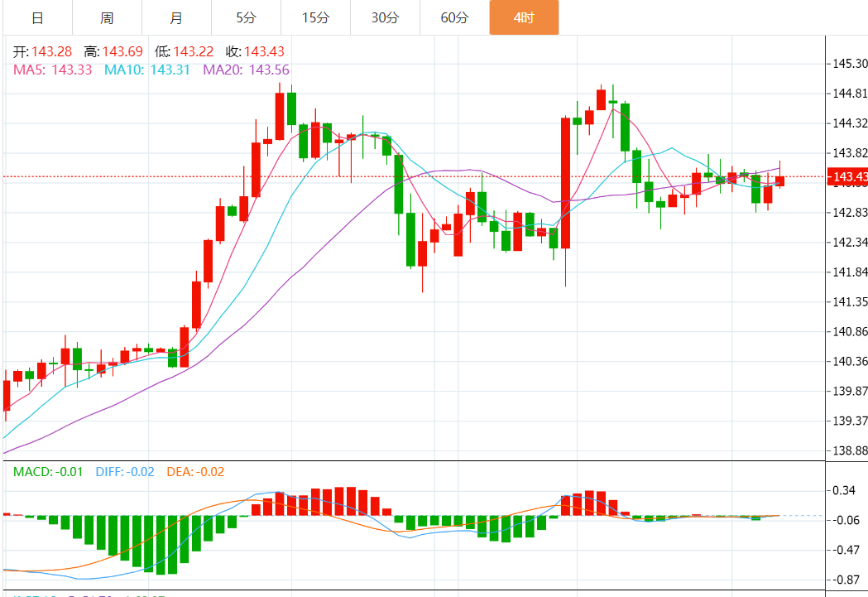Click the opening price value 143.28

tap(52, 51)
